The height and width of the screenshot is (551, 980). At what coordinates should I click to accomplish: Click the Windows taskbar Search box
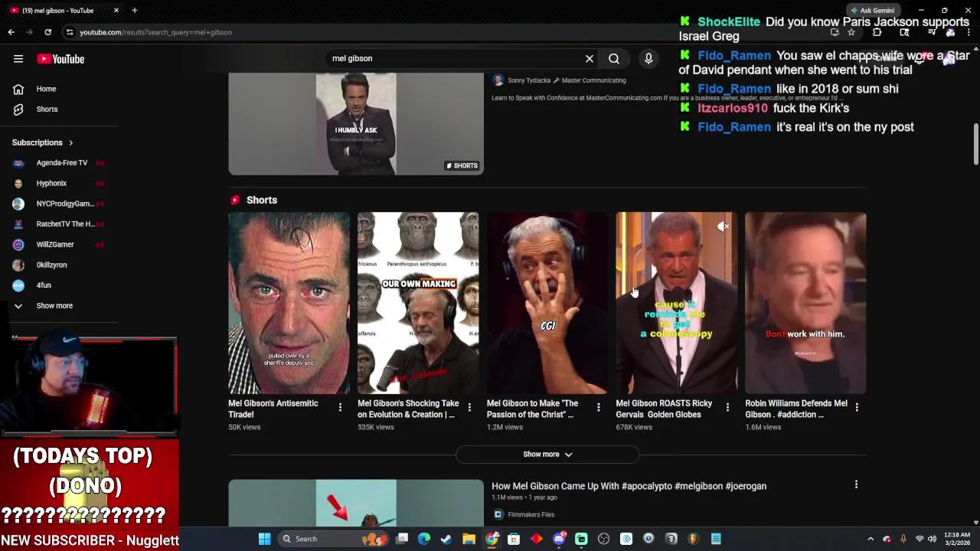pos(332,539)
